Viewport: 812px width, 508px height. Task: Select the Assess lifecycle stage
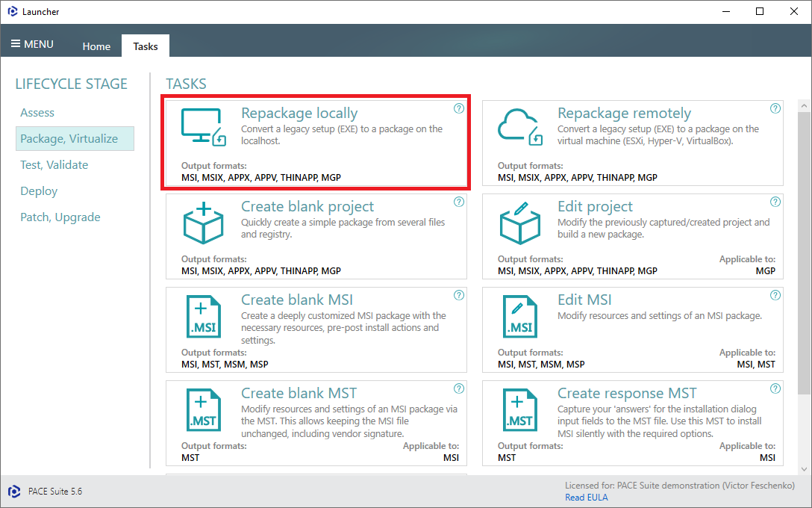pos(37,113)
